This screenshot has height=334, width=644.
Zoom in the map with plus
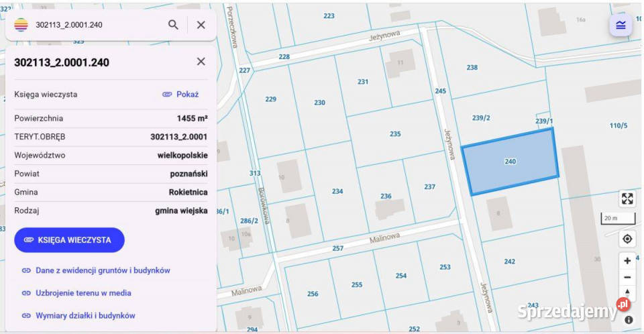(x=627, y=261)
